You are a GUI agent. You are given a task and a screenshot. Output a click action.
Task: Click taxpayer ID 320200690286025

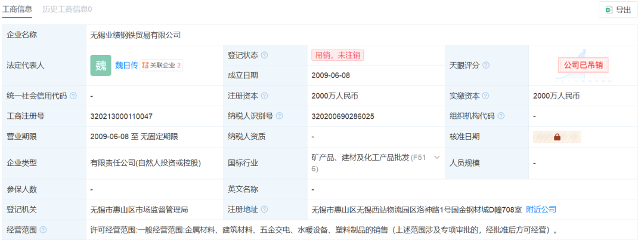click(343, 116)
